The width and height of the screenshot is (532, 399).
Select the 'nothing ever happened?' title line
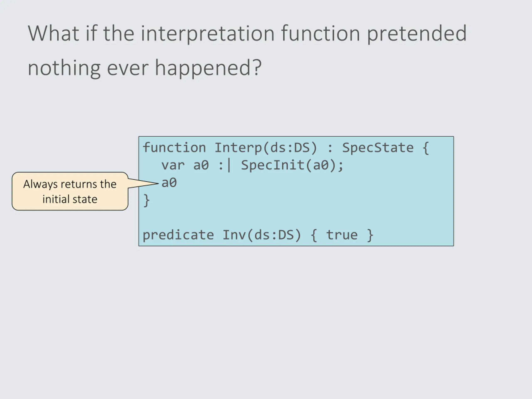click(x=145, y=68)
